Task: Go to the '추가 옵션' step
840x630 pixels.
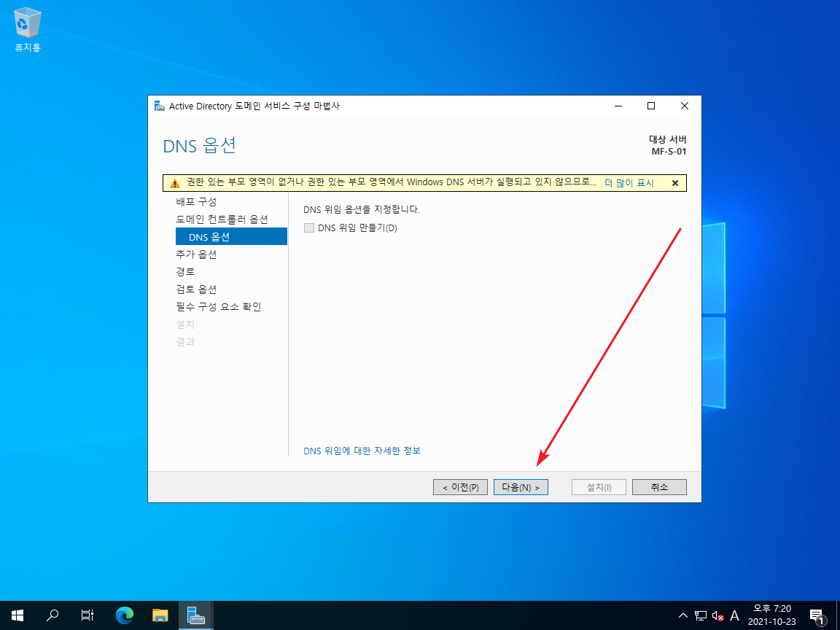Action: (196, 254)
